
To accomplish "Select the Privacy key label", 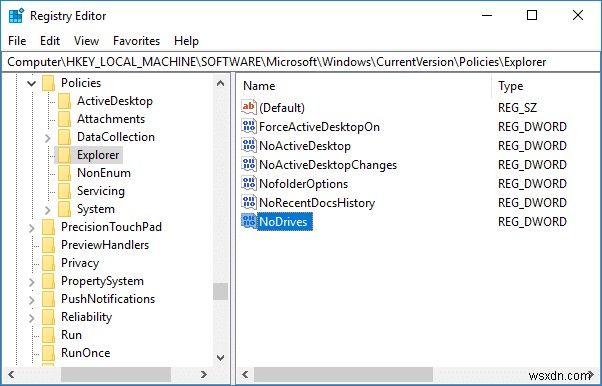I will (80, 263).
